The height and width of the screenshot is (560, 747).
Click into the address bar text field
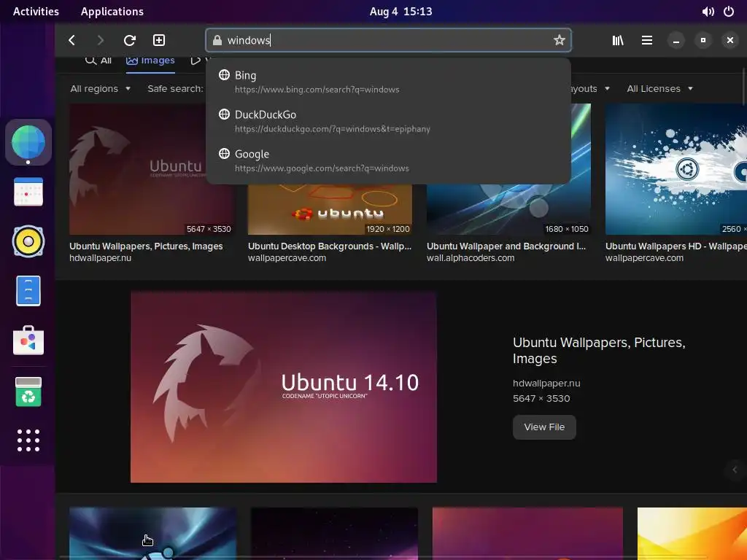click(388, 40)
